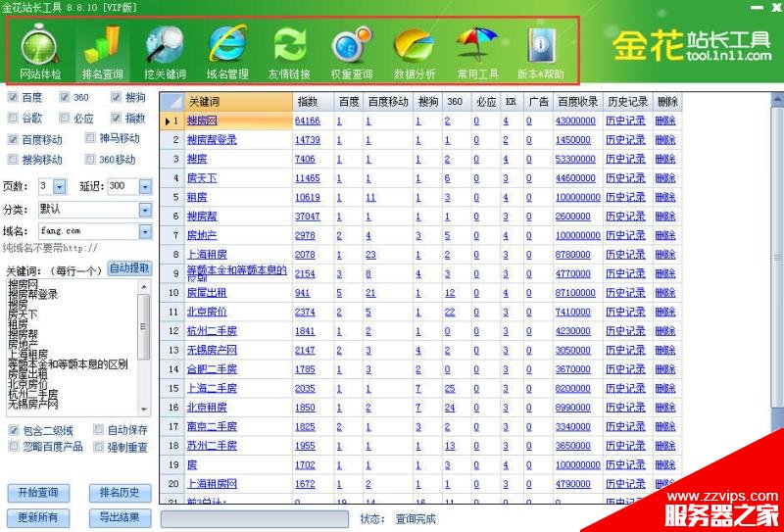This screenshot has height=532, width=784.
Task: Click the 排名历史 ranking history button
Action: click(x=120, y=493)
